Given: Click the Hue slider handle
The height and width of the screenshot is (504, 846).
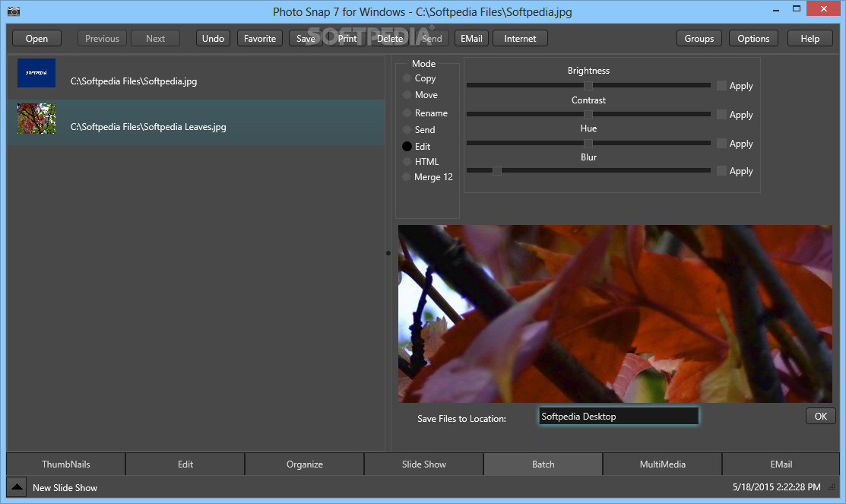Looking at the screenshot, I should (588, 144).
